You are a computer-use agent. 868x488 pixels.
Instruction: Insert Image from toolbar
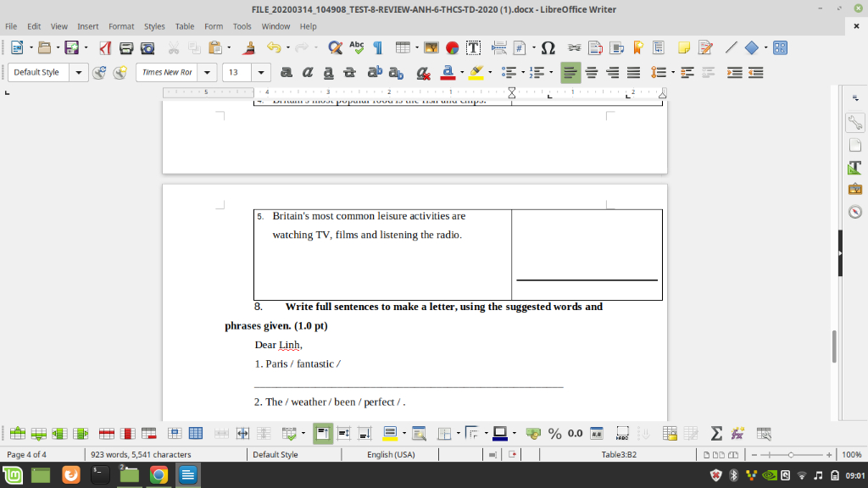431,48
